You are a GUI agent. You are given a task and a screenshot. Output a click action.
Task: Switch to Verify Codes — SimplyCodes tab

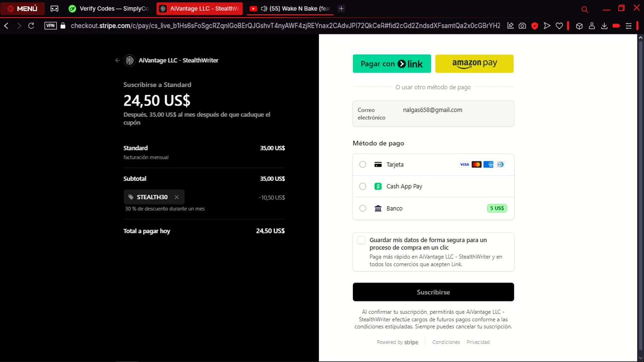pyautogui.click(x=109, y=9)
